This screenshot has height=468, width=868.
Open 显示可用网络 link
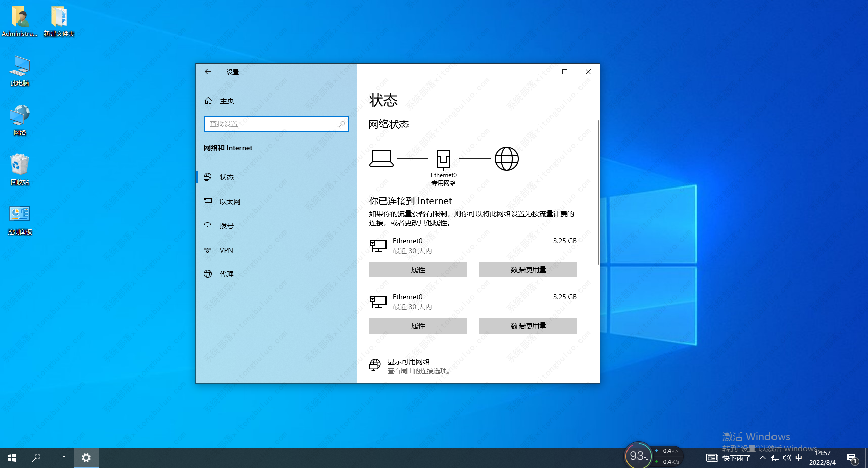click(409, 362)
